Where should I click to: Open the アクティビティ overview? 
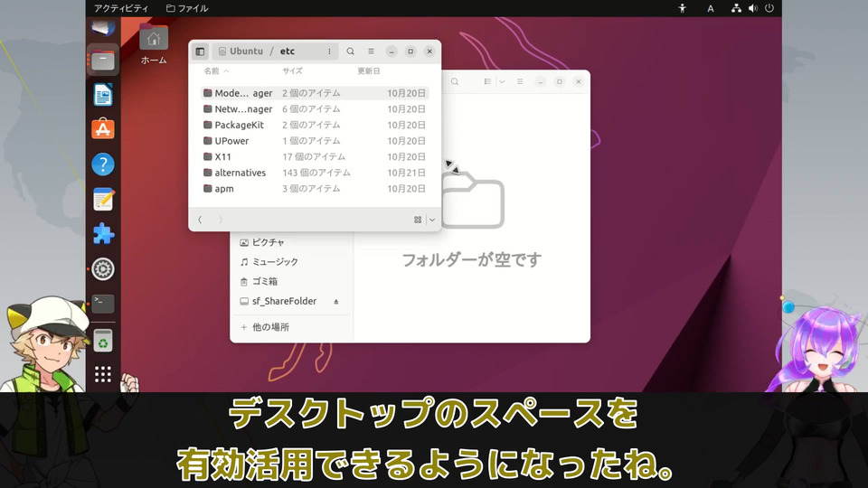(x=121, y=8)
